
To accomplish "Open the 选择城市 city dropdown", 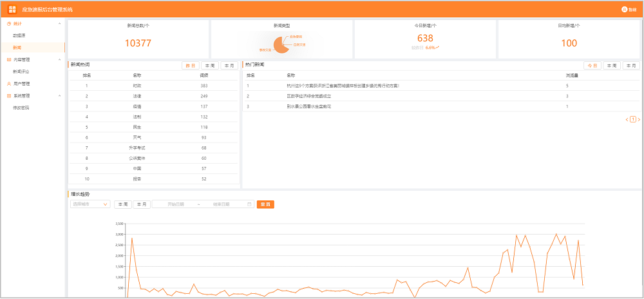I will tap(90, 204).
